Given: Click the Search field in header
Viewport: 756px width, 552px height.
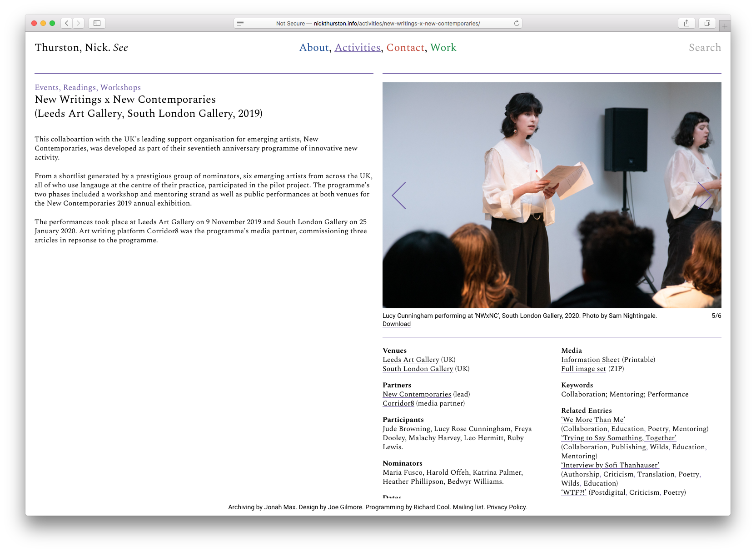Looking at the screenshot, I should click(x=705, y=48).
